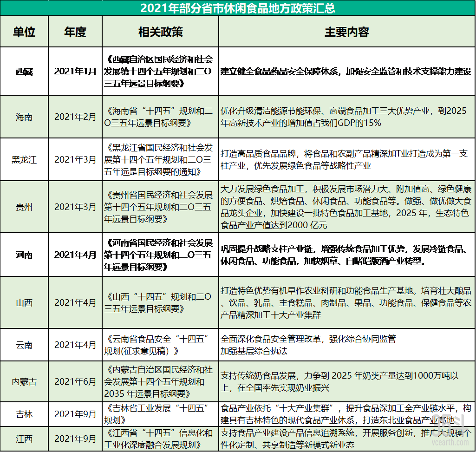Click the 吉林省工业发展 policy cell
Image resolution: width=476 pixels, height=452 pixels.
[x=160, y=414]
